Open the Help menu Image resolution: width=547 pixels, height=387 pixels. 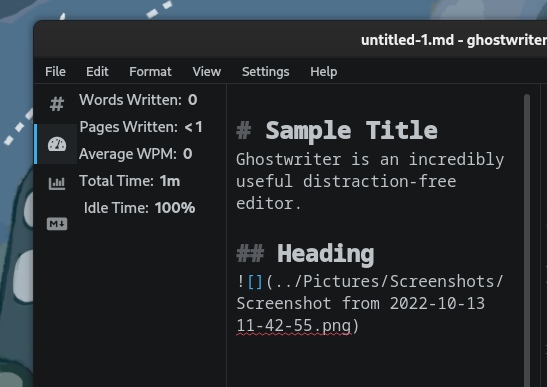pos(323,72)
